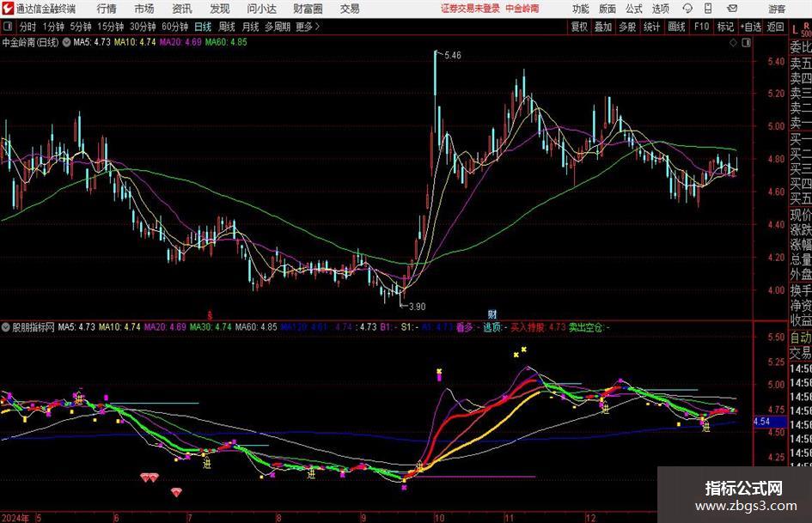Click the 4.54 price marker on axis
The image size is (812, 523).
pos(770,422)
